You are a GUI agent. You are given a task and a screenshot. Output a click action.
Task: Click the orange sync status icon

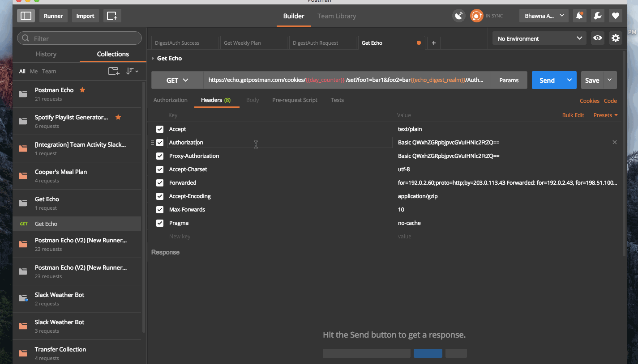[x=477, y=16]
